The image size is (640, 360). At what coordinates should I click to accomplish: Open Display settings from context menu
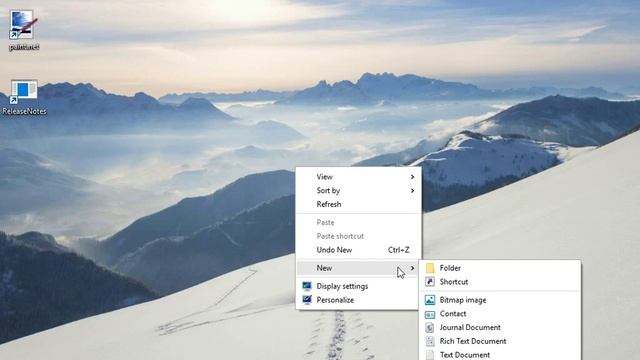358,286
